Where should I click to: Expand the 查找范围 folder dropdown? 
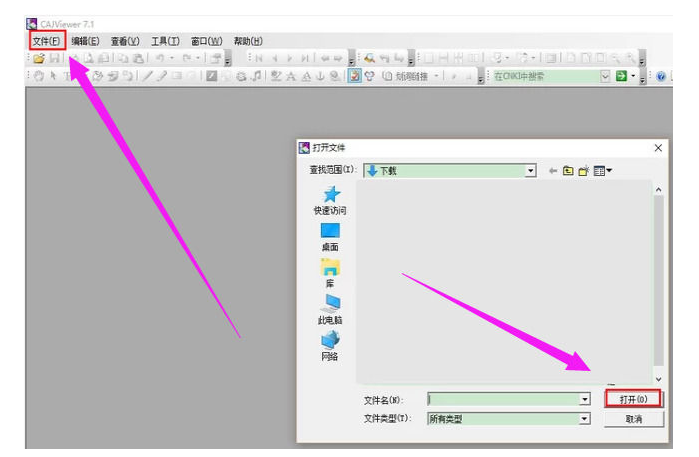point(531,171)
